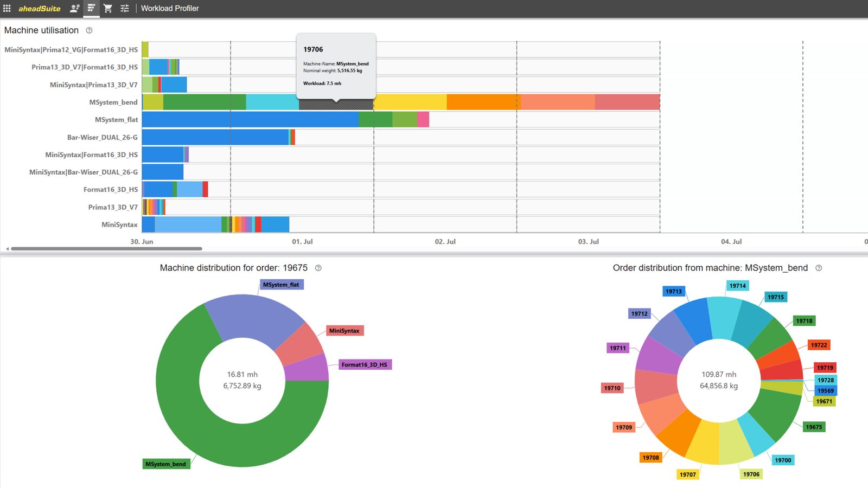
Task: Click help icon beside Machine distribution for order title
Action: pos(318,268)
